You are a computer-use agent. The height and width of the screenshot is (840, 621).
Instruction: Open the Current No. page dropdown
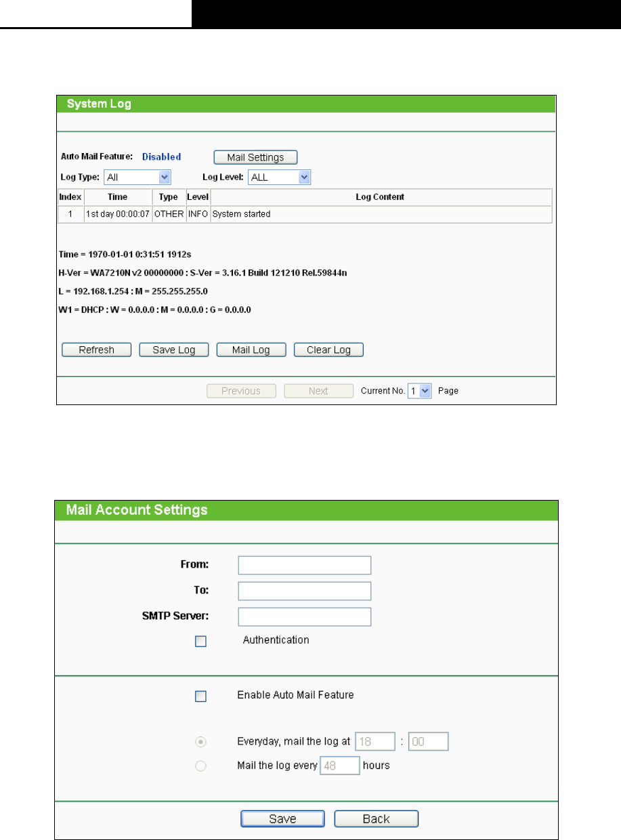(420, 391)
